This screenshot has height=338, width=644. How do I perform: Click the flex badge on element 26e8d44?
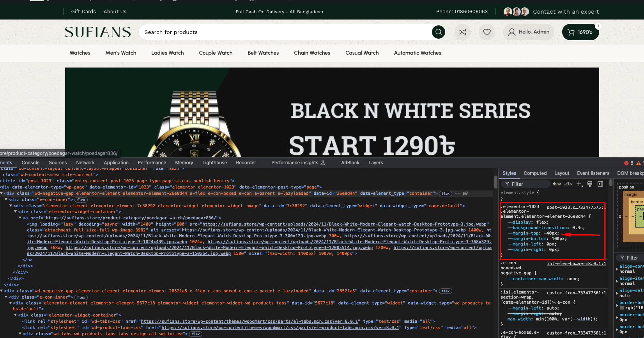tap(446, 194)
